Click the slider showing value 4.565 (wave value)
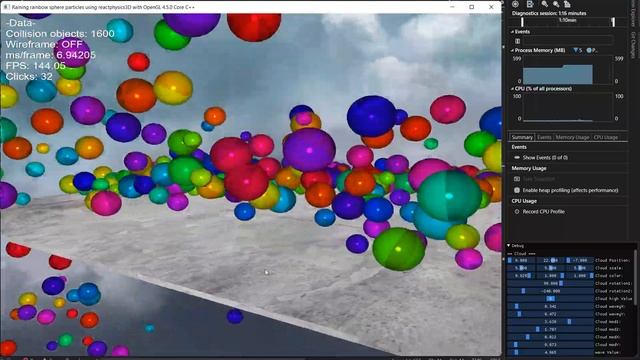This screenshot has width=640, height=360. pos(550,352)
